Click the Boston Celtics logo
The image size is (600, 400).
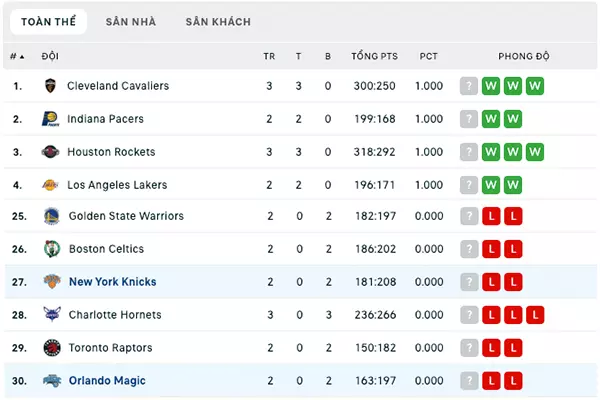coord(52,249)
